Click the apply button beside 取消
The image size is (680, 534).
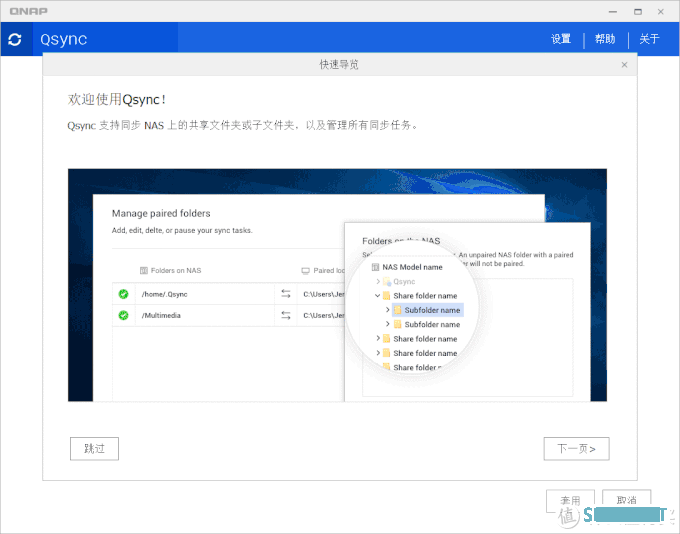coord(570,501)
